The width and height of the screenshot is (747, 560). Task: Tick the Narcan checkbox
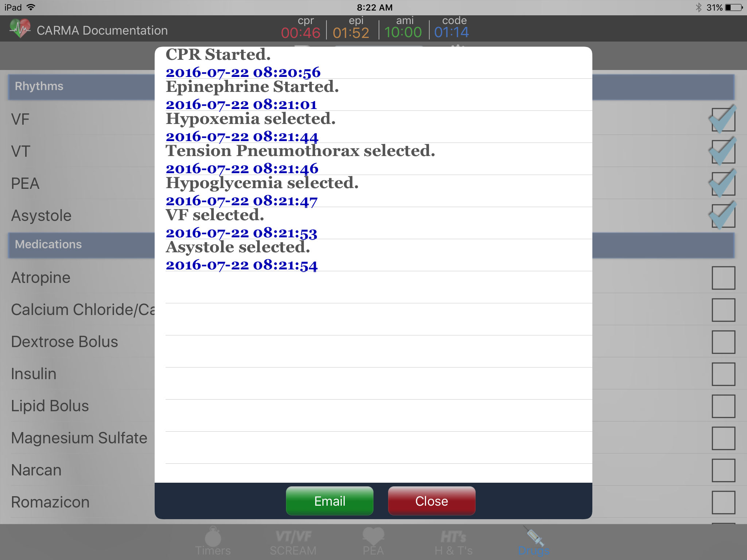click(x=723, y=470)
